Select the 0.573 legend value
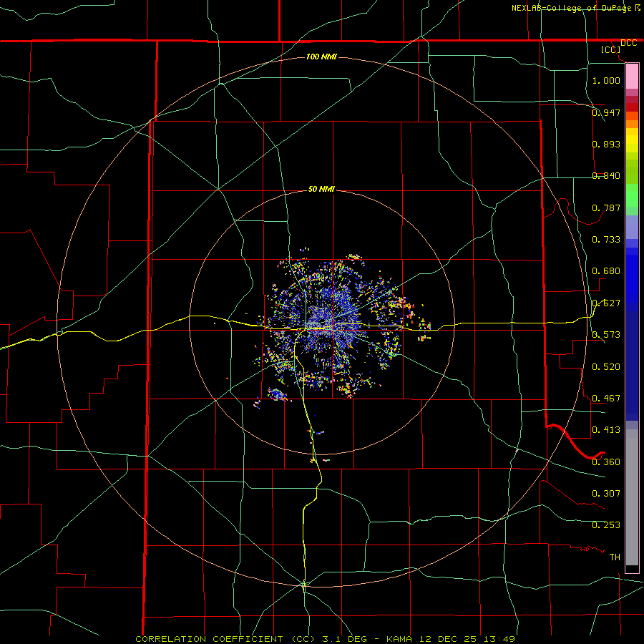The height and width of the screenshot is (644, 644). pyautogui.click(x=606, y=334)
